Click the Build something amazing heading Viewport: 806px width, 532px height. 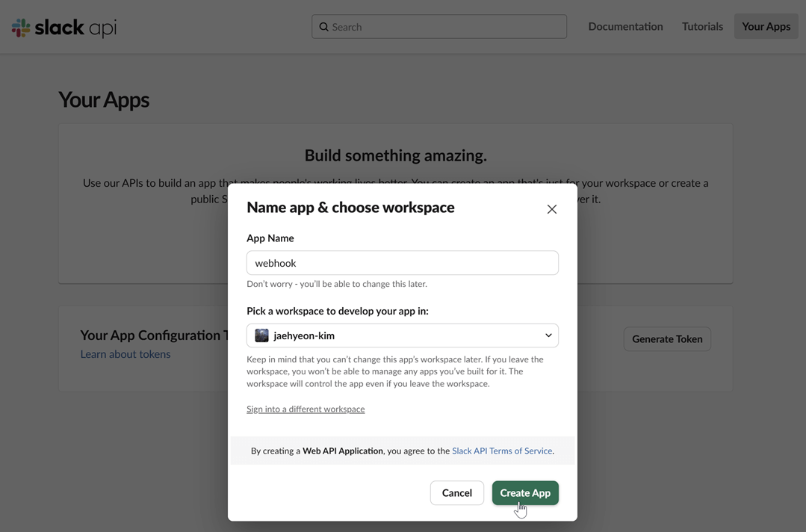coord(395,155)
